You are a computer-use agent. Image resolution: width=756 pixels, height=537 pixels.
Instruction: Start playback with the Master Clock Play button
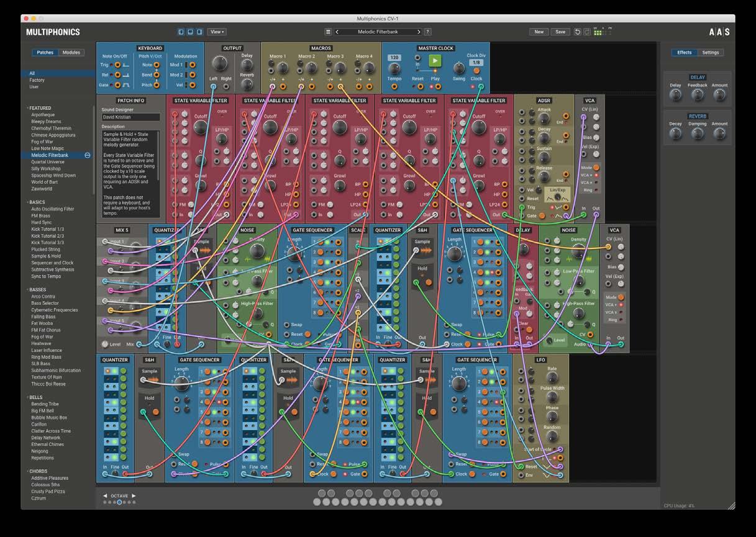click(x=435, y=60)
